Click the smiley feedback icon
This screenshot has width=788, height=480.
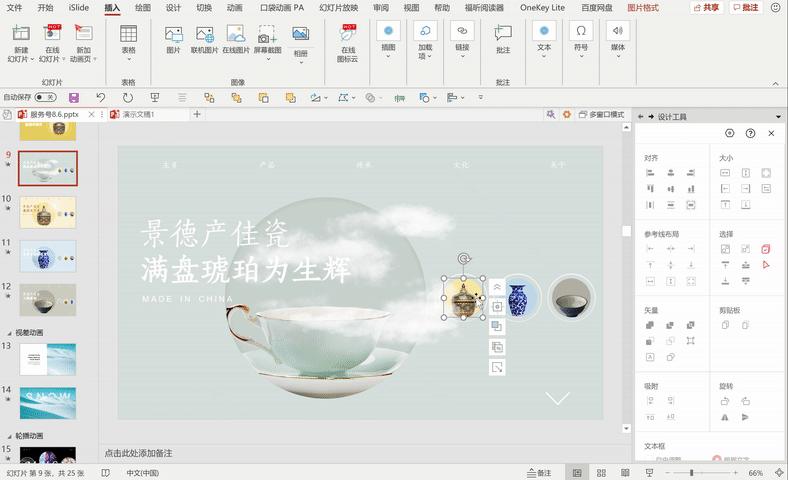pos(775,8)
